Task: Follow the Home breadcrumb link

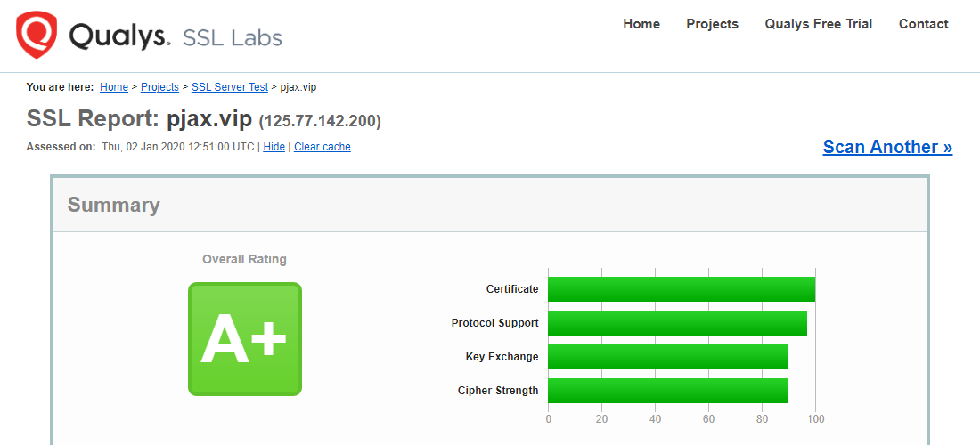Action: (114, 87)
